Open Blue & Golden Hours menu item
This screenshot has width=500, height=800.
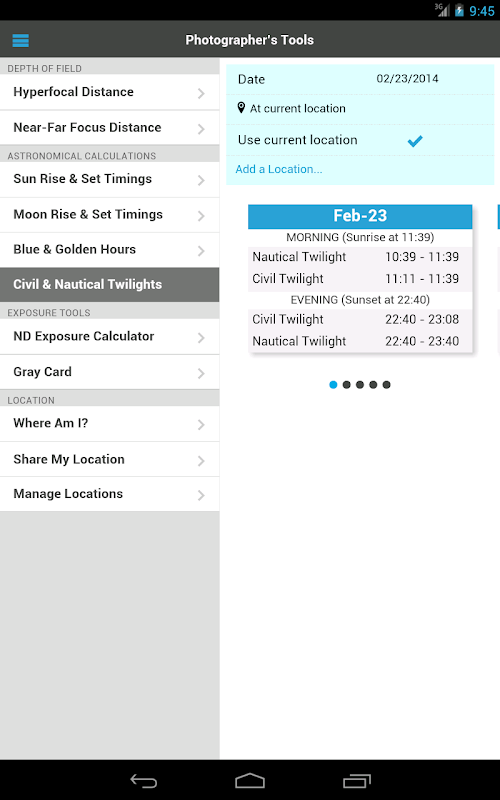pos(110,249)
